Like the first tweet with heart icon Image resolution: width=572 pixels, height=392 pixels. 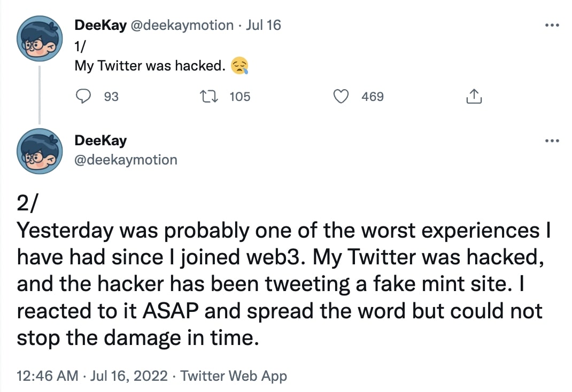point(341,97)
